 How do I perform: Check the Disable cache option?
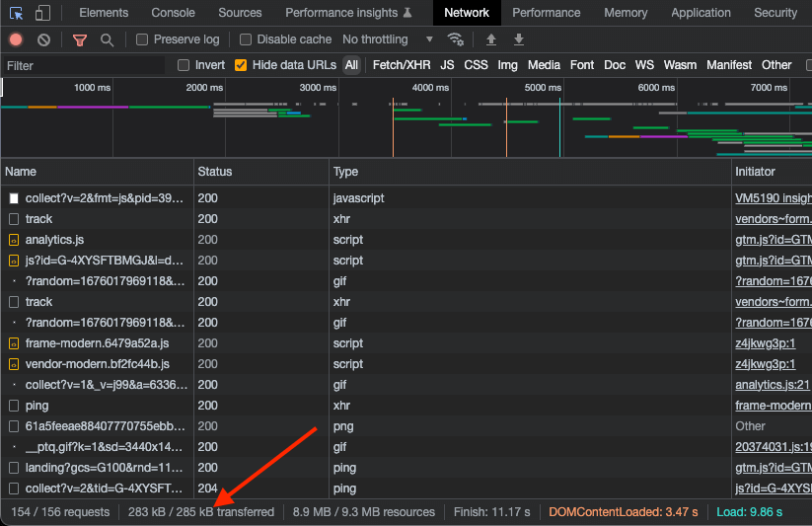(247, 39)
